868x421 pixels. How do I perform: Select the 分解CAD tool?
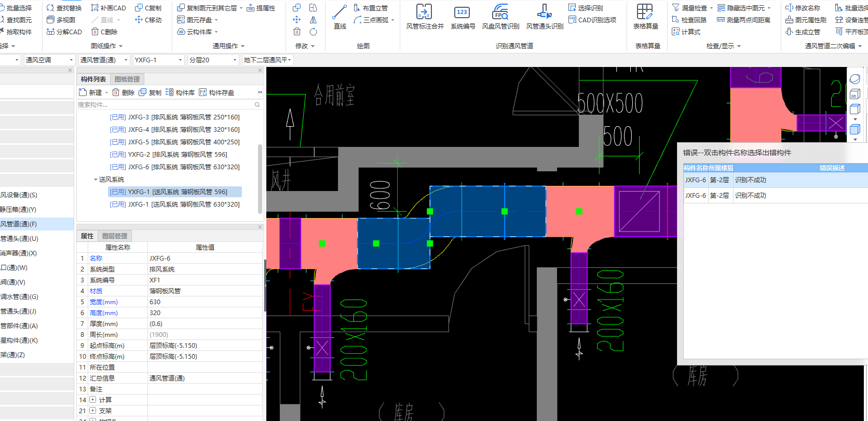tap(64, 32)
